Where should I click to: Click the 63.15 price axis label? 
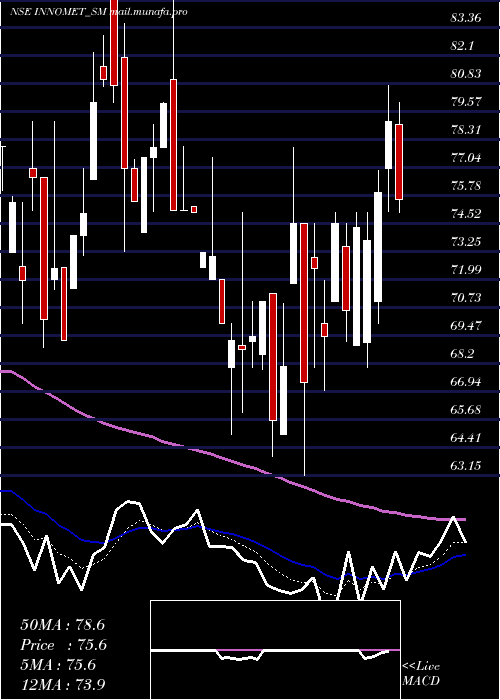pos(466,466)
